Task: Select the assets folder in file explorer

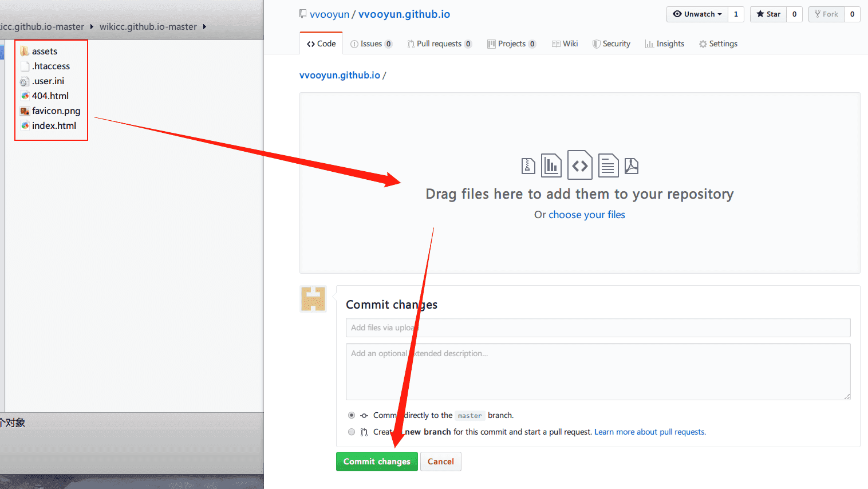Action: pyautogui.click(x=39, y=52)
